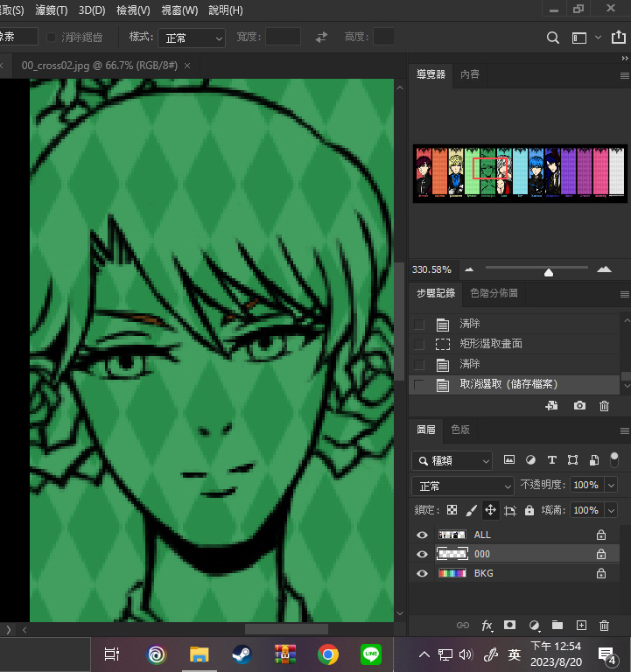Expand workspace dropdown chevron

[x=598, y=38]
